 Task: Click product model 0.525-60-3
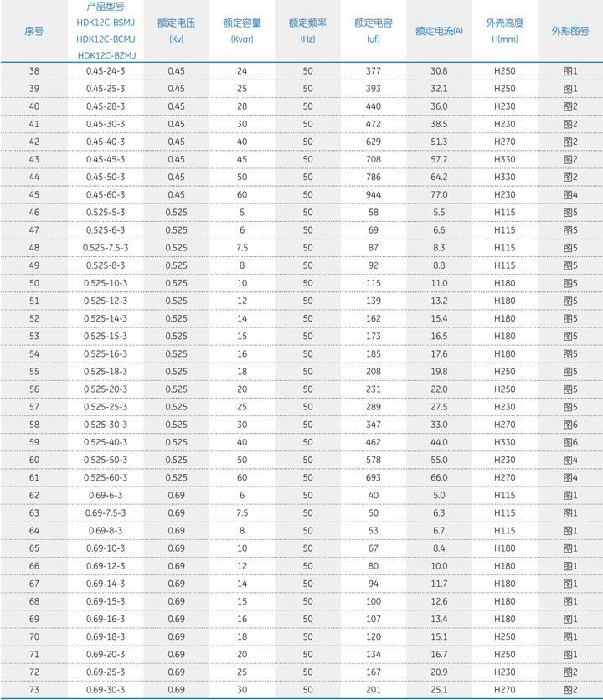pos(106,478)
